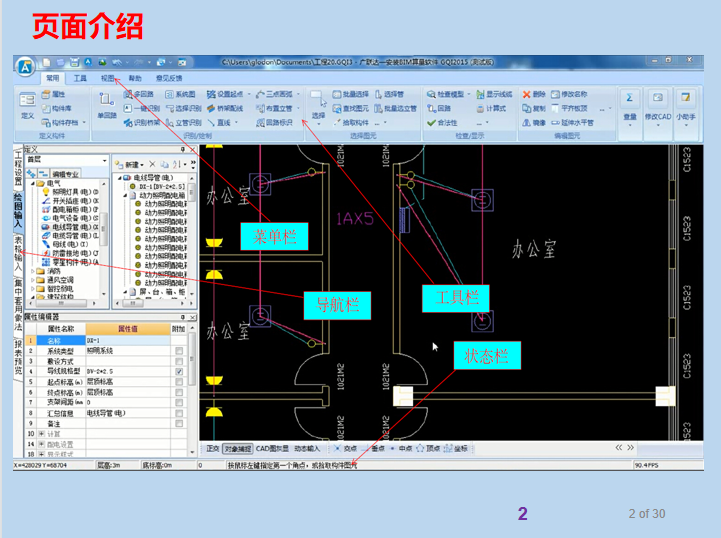The image size is (721, 538).
Task: Open the 视图 ribbon tab
Action: (x=107, y=78)
